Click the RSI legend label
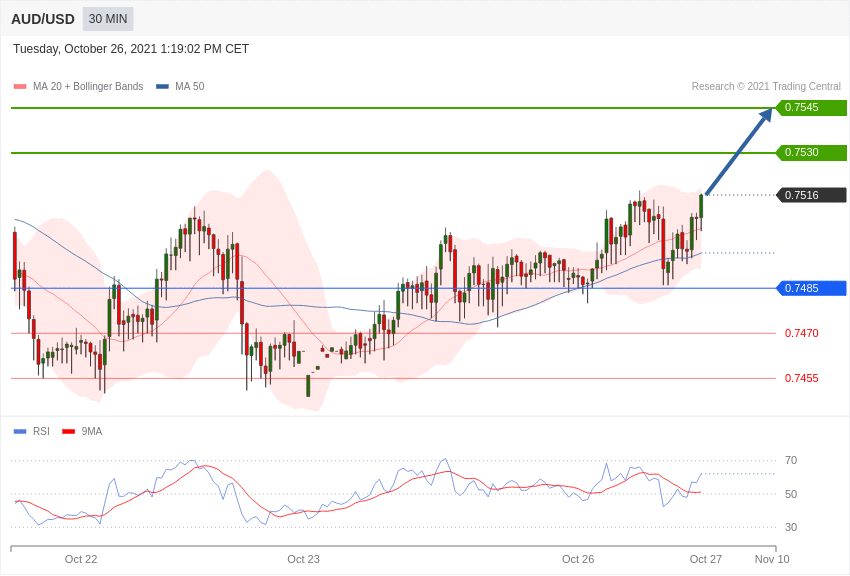This screenshot has height=576, width=850. (x=41, y=431)
